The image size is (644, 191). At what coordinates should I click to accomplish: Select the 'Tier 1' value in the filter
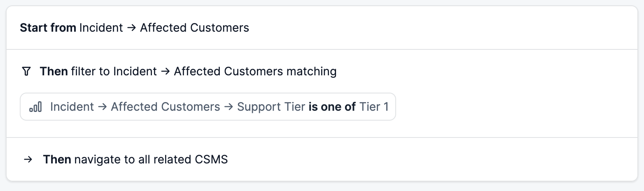click(374, 107)
